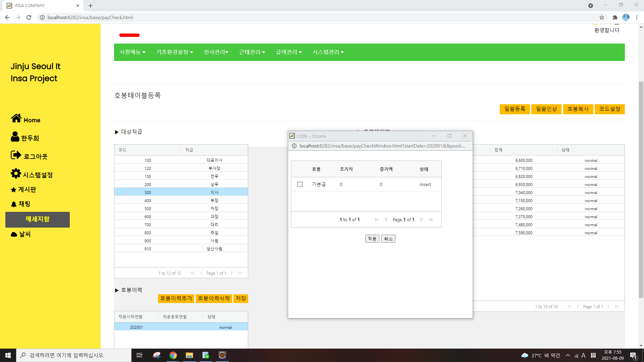Click next page arrow in 호봉테이블 grid pager
644x362 pixels.
point(608,306)
